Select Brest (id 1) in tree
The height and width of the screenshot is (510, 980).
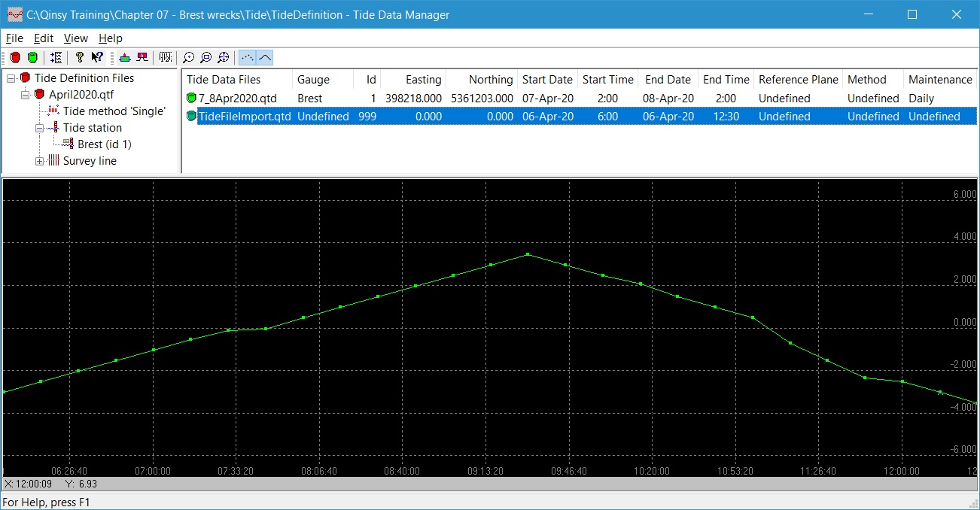pyautogui.click(x=104, y=144)
